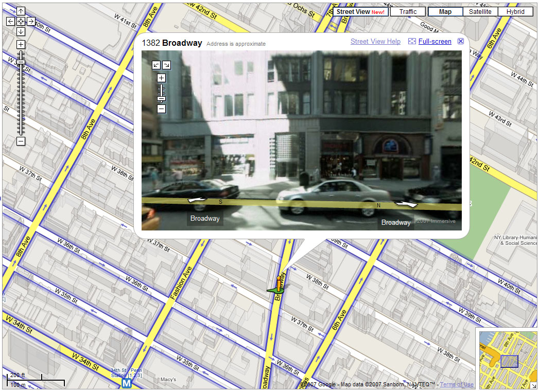Viewport: 539px width, 392px height.
Task: Click the 34th St Penn Station subway M icon
Action: tap(126, 382)
